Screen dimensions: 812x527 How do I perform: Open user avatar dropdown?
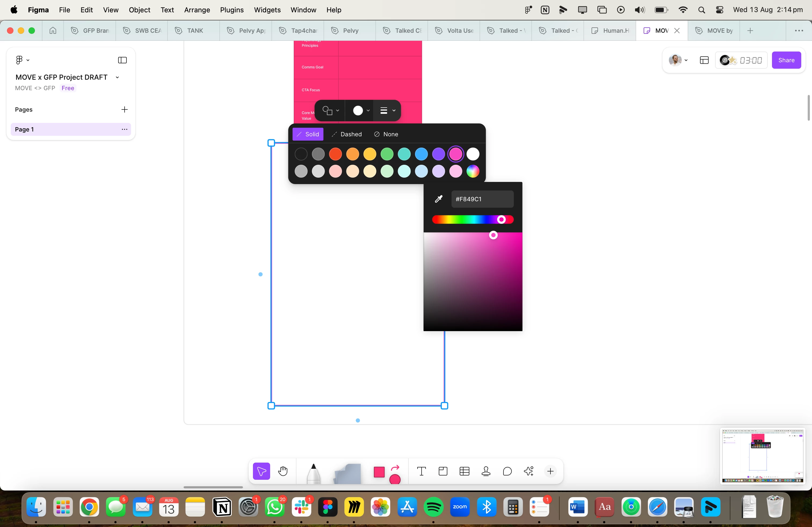tap(678, 60)
